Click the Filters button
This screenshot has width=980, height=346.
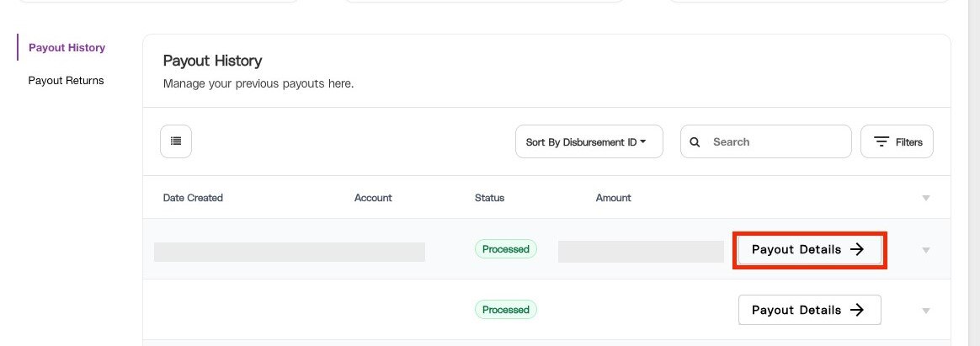tap(897, 141)
